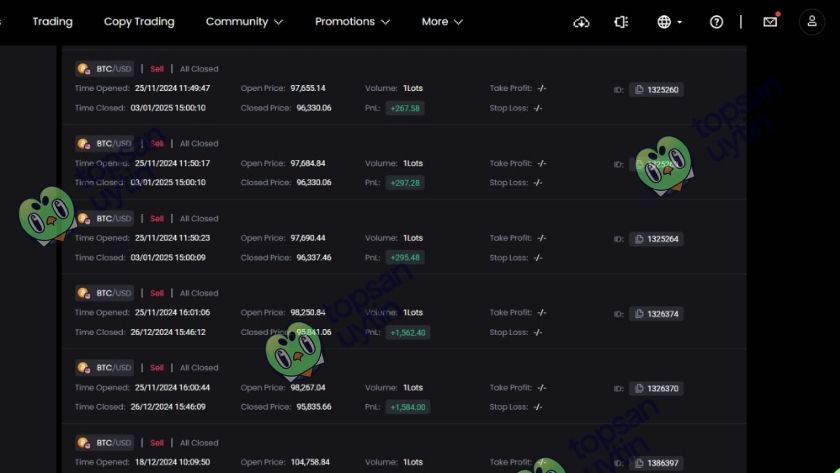Copy order ID 1325264
This screenshot has height=473, width=840.
point(638,239)
